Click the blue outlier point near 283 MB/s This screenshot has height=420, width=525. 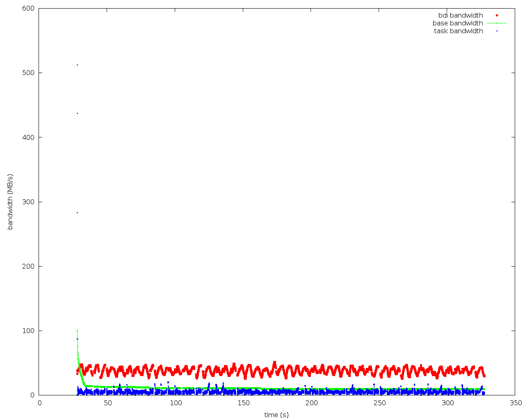77,212
